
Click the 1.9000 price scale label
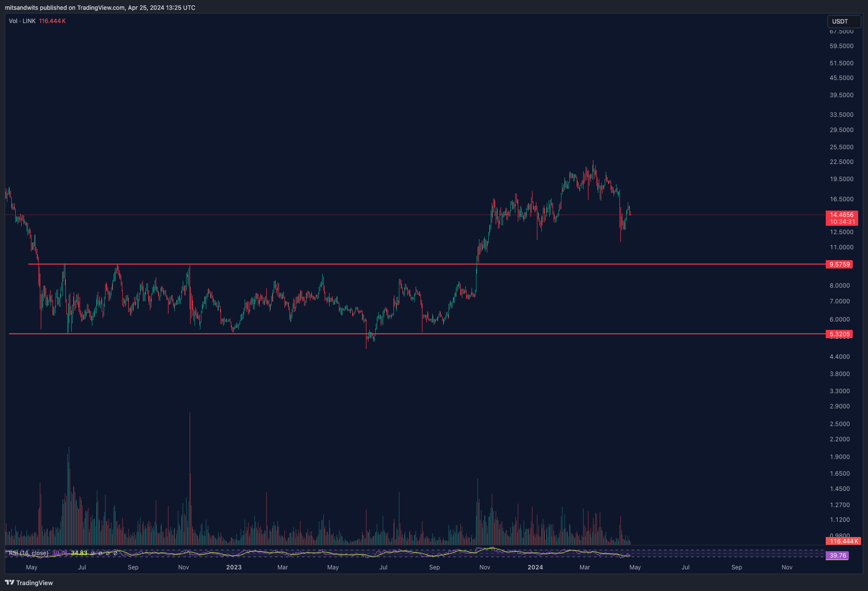tap(840, 457)
